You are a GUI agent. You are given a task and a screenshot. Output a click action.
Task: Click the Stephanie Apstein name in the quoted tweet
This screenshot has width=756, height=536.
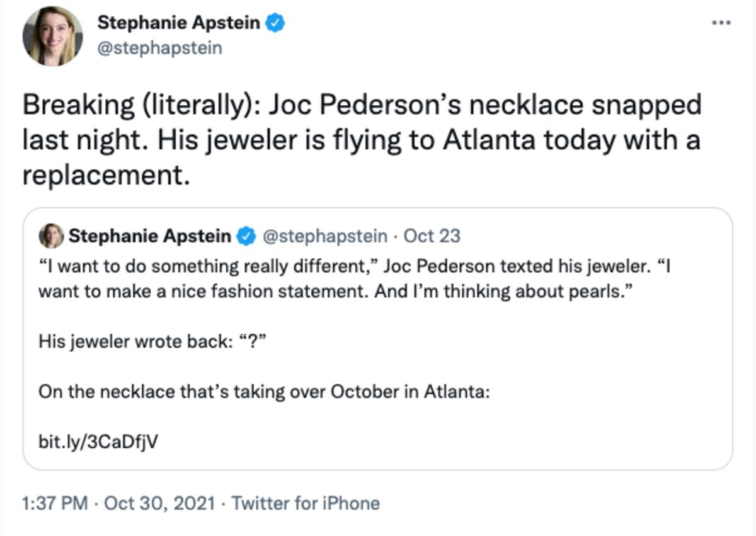tap(150, 236)
